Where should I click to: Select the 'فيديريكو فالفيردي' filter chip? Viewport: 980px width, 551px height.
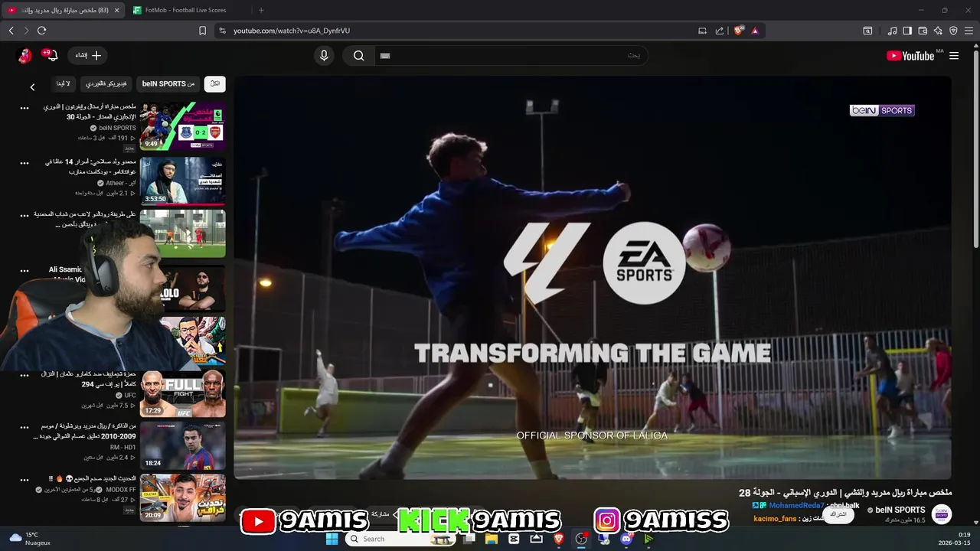106,83
